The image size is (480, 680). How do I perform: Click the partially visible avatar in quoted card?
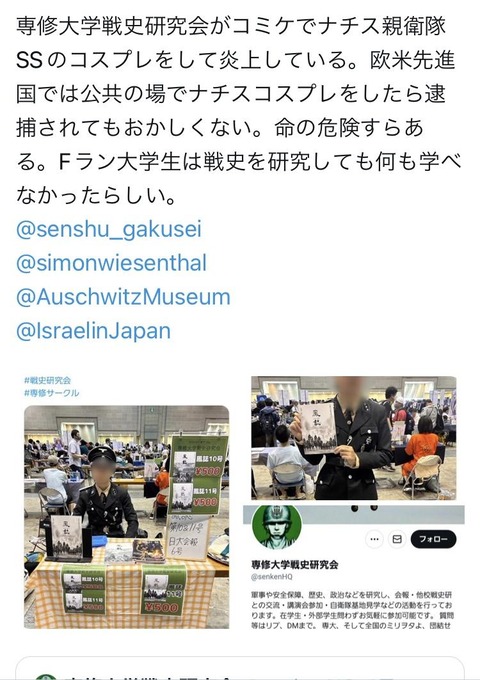46,677
